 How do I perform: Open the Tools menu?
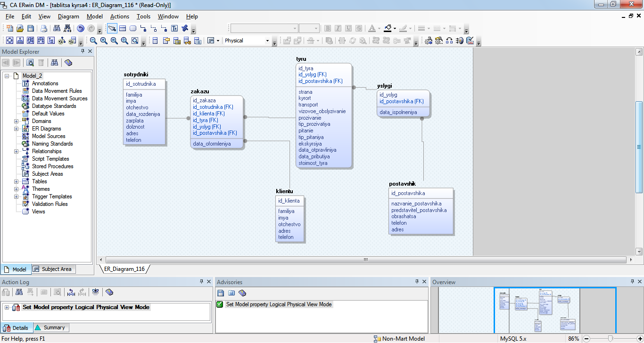(x=143, y=16)
